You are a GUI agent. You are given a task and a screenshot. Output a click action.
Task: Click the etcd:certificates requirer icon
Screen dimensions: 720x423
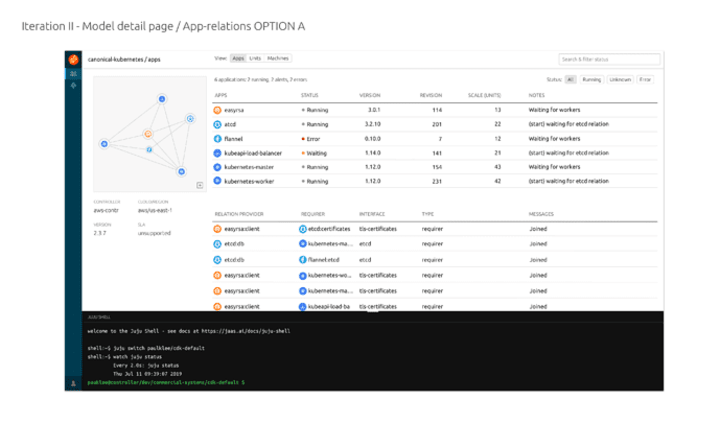(303, 229)
